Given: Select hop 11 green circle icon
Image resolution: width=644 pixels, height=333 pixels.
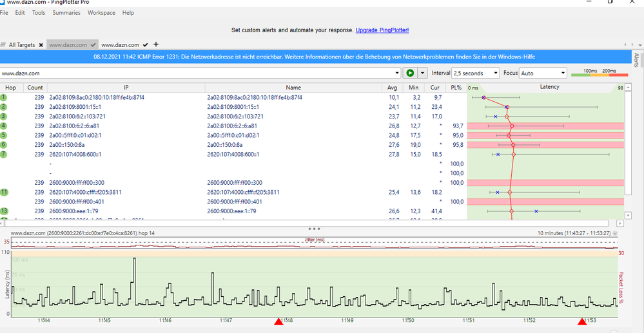Looking at the screenshot, I should click(x=4, y=192).
